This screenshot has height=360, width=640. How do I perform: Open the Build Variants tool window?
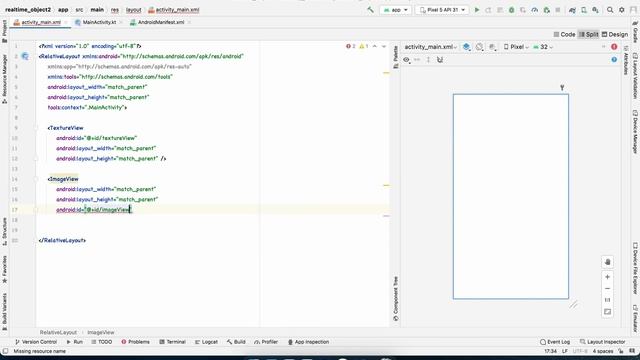click(4, 312)
